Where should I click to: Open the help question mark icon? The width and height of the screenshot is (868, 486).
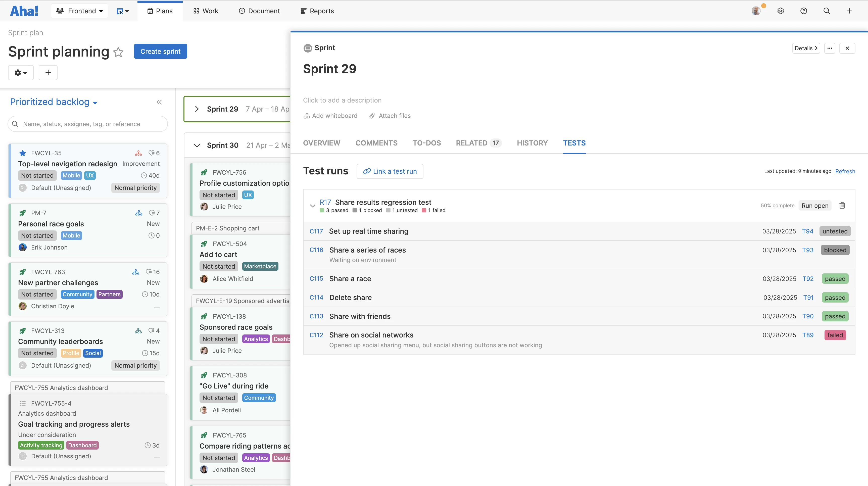803,11
